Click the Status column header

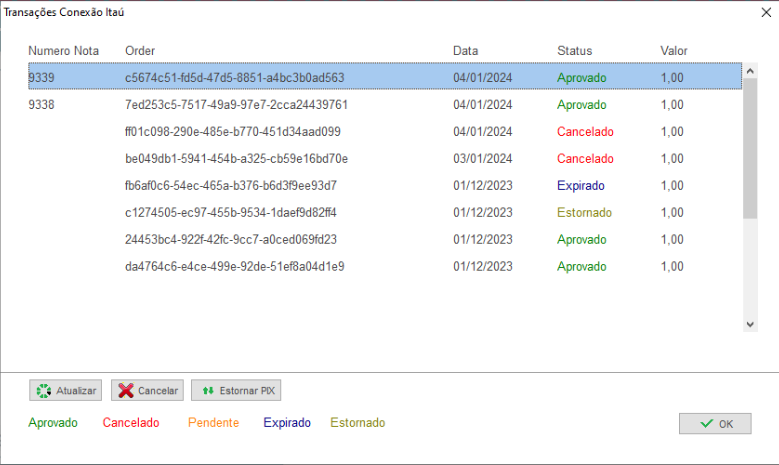coord(574,50)
